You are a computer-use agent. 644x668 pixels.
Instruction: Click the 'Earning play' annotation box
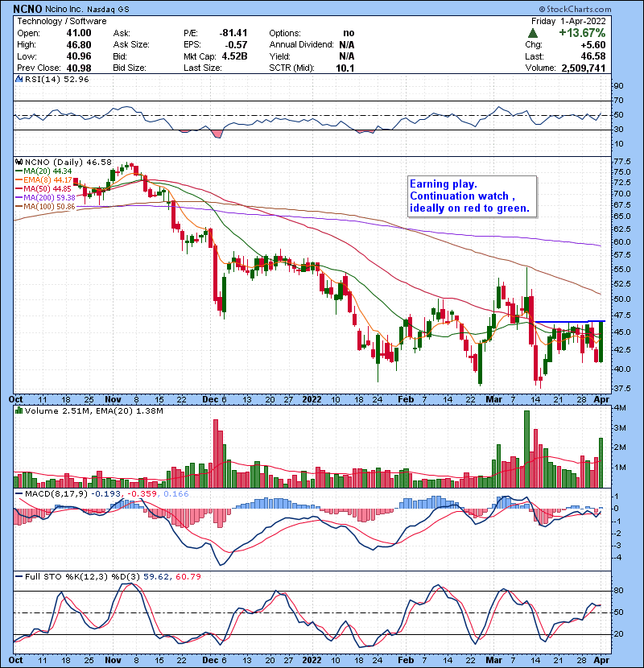coord(472,197)
